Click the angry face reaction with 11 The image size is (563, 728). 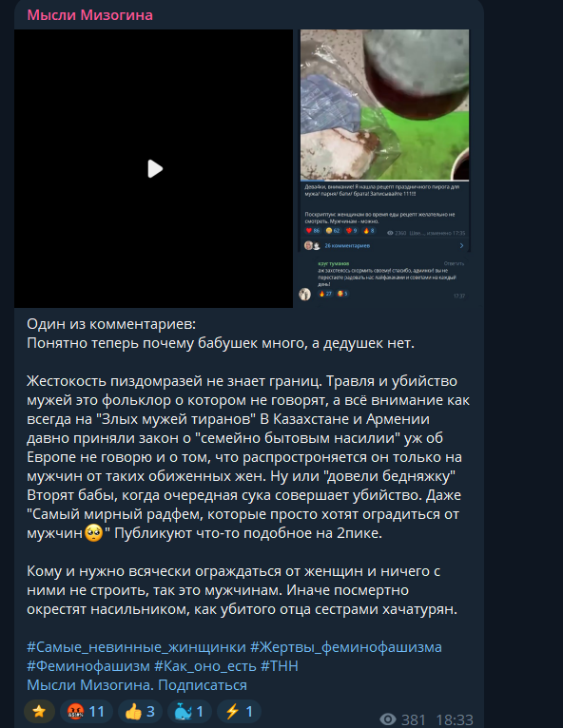87,711
